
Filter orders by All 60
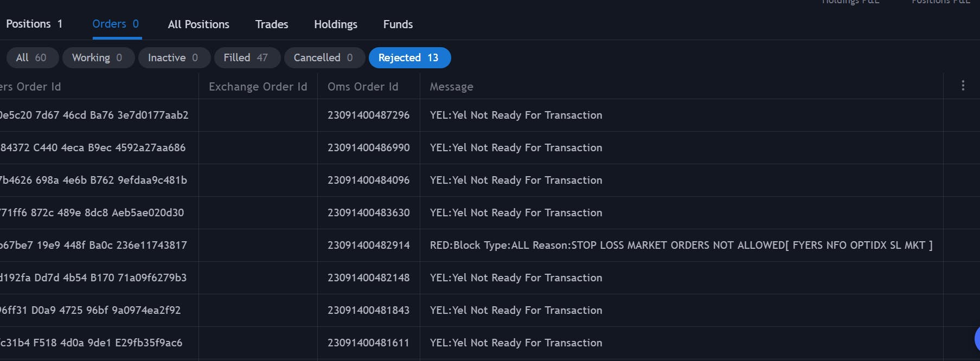pos(31,57)
